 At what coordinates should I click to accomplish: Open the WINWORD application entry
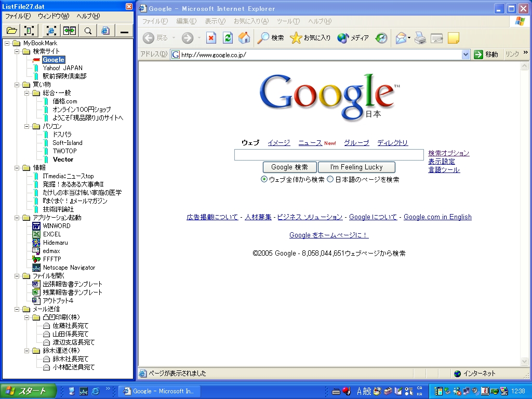pos(51,226)
